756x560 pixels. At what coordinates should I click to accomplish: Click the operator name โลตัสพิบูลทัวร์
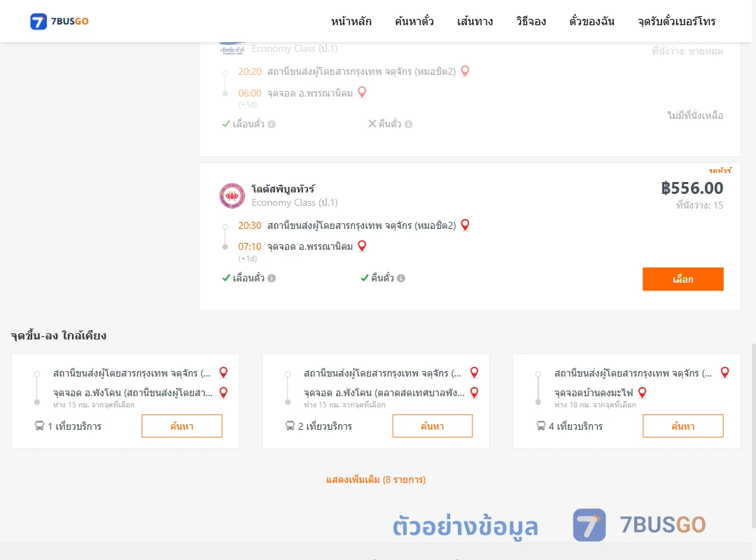click(283, 188)
